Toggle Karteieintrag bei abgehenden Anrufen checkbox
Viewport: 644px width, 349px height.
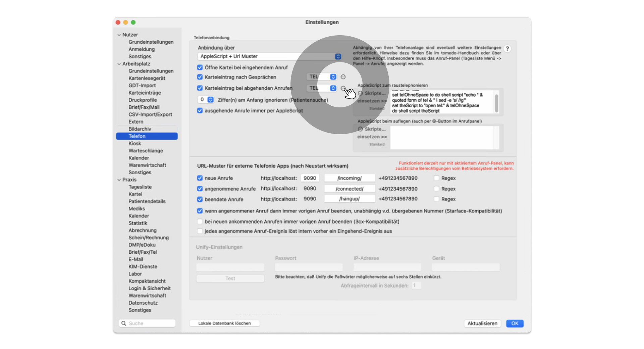tap(200, 88)
